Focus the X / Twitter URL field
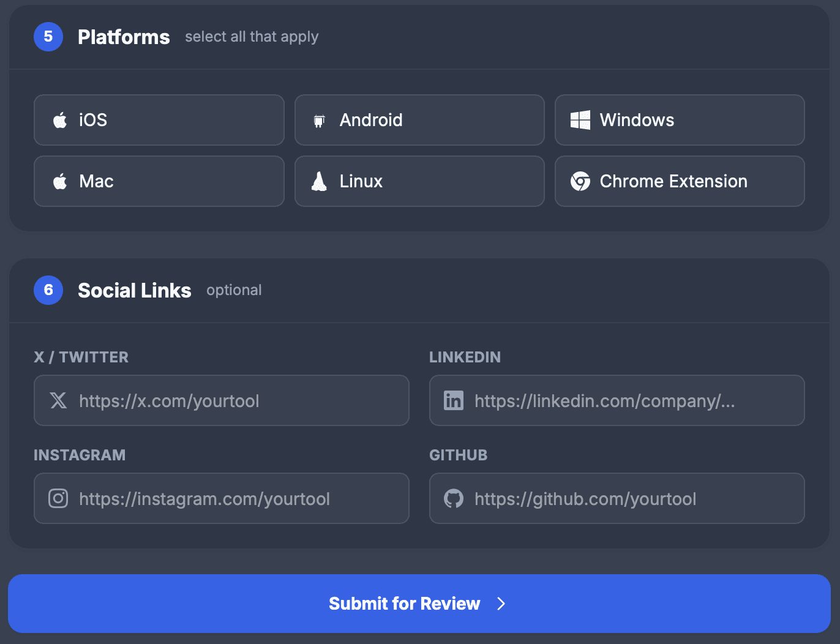Viewport: 840px width, 644px height. pyautogui.click(x=222, y=400)
